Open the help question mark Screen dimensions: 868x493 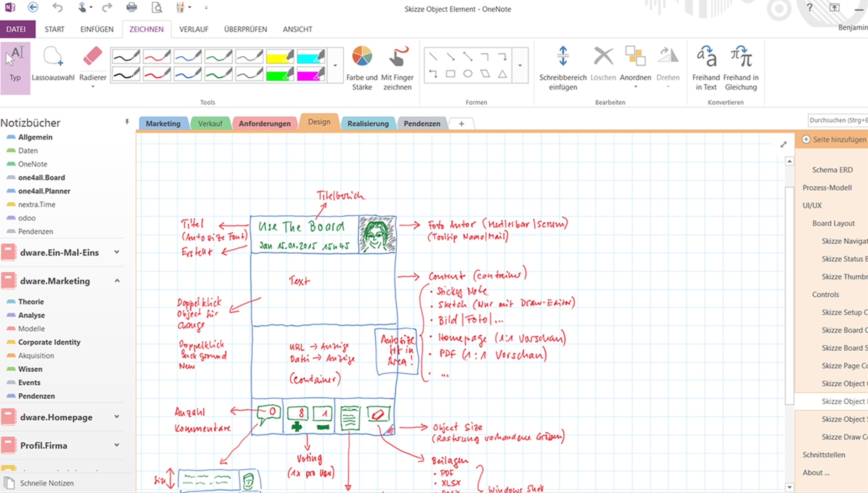click(x=809, y=7)
